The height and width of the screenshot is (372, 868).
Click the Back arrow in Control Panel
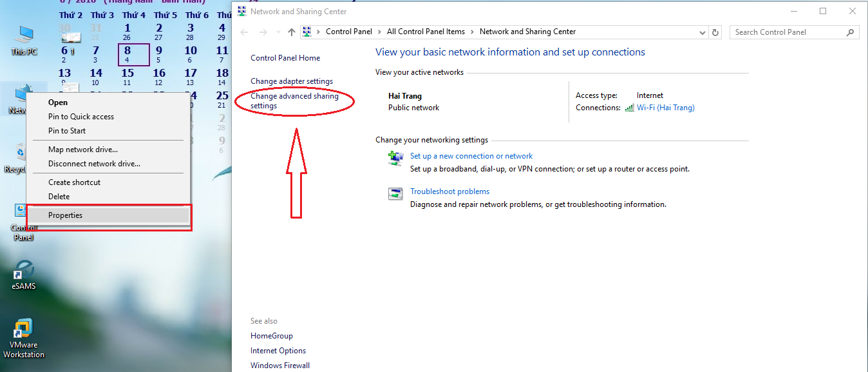pos(244,32)
